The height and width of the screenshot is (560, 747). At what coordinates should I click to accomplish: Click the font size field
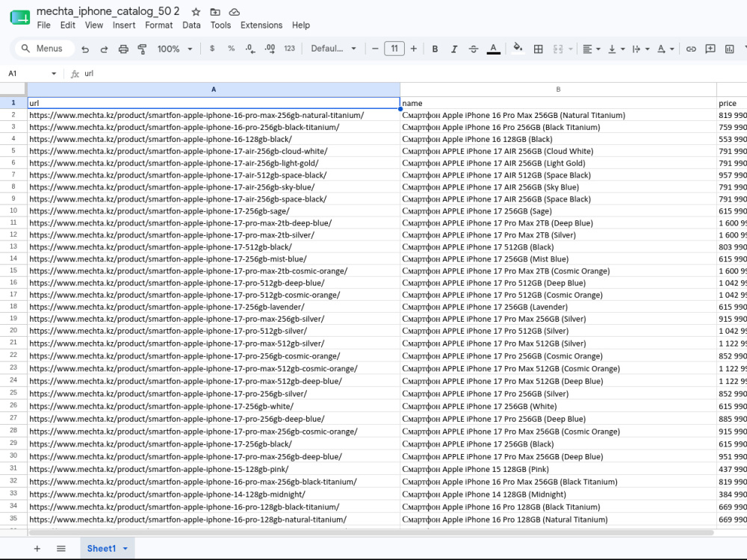(394, 49)
